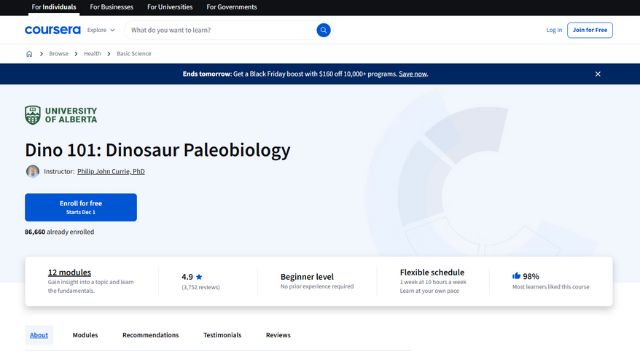Click the Save now link in banner
This screenshot has width=640, height=360.
(413, 74)
